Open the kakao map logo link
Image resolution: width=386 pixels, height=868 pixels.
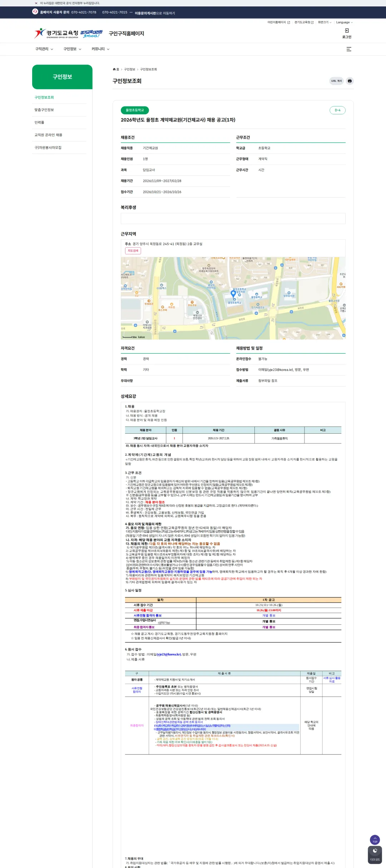pos(141,337)
